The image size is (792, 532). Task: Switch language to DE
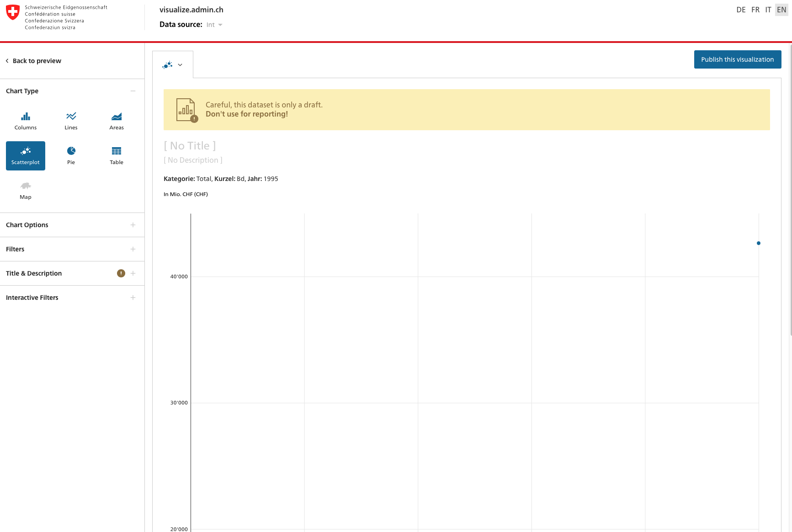[x=741, y=10]
